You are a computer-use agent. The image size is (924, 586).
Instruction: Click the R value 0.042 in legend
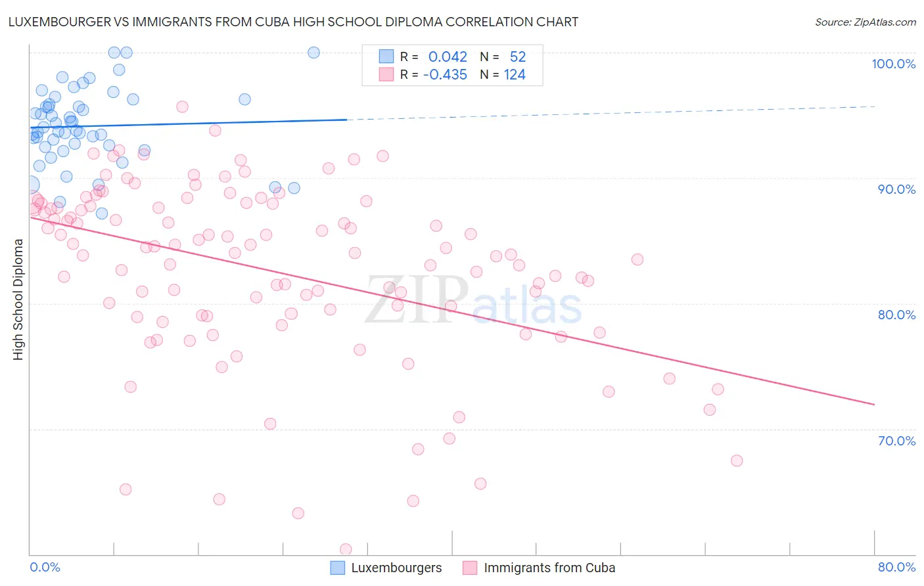click(448, 56)
